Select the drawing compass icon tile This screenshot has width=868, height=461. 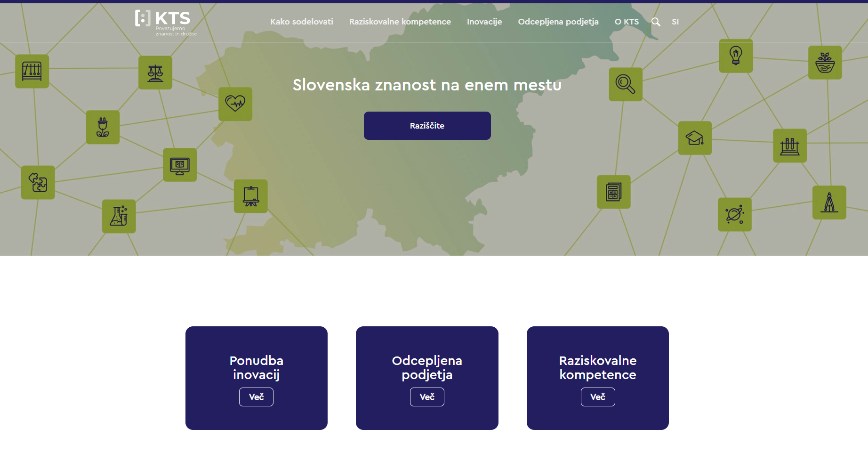click(x=829, y=202)
